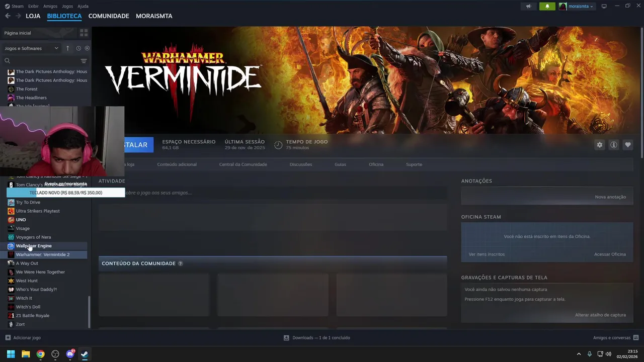Open Downloads status at bottom

pos(317,338)
